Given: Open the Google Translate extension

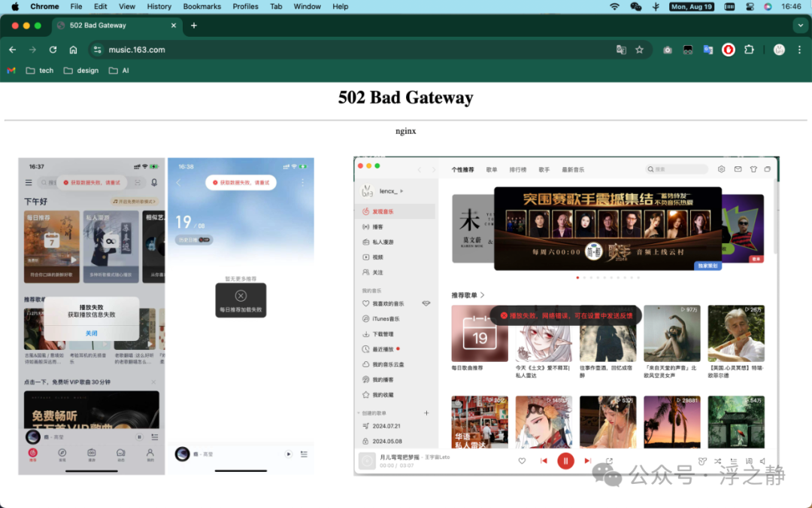Looking at the screenshot, I should (x=708, y=50).
